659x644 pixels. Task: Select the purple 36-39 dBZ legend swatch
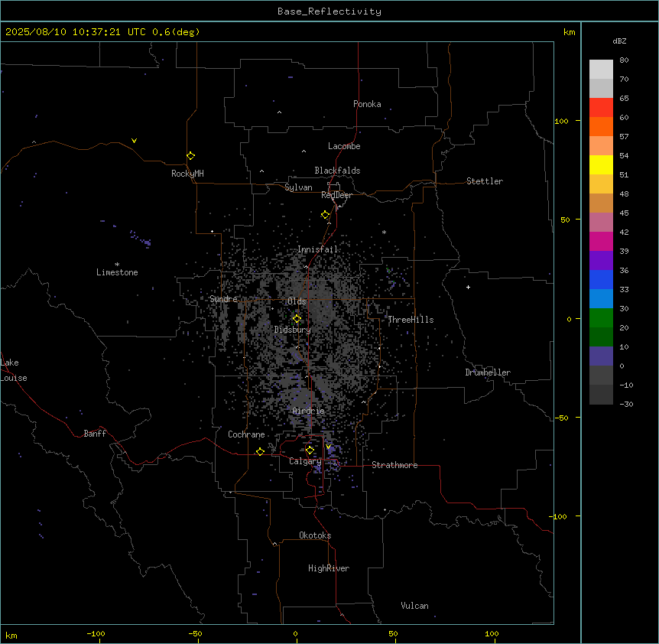[x=601, y=261]
